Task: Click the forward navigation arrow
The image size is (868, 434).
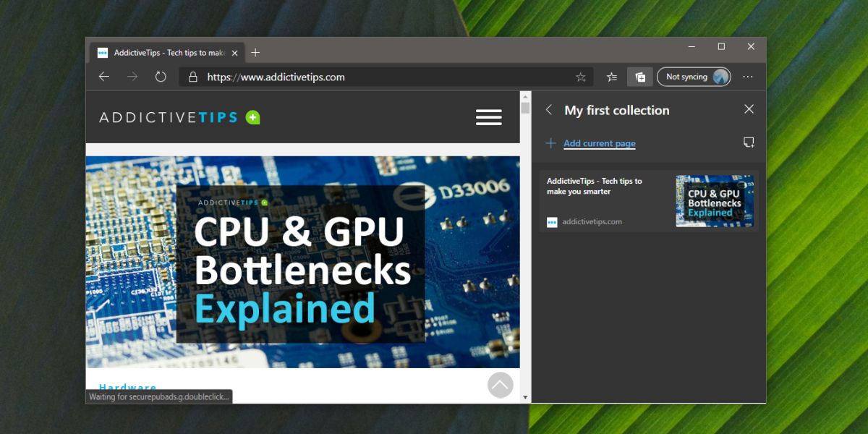Action: click(x=132, y=77)
